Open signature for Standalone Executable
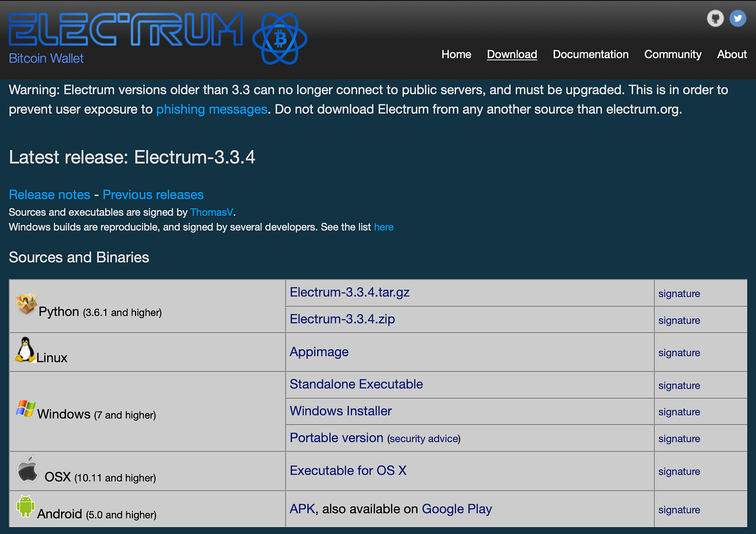Image resolution: width=756 pixels, height=534 pixels. click(679, 386)
